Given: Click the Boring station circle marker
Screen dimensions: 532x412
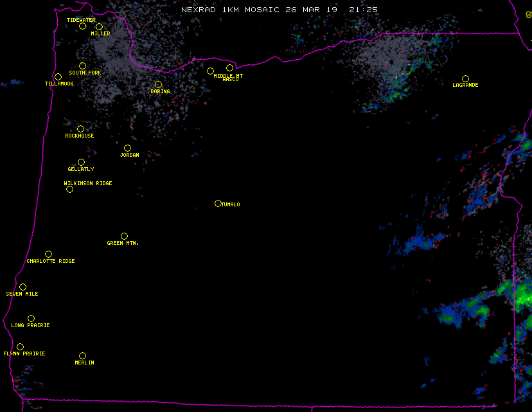Looking at the screenshot, I should pos(158,85).
